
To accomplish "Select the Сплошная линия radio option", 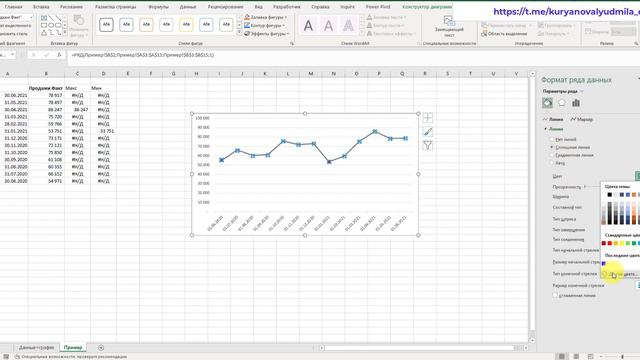I will point(551,147).
